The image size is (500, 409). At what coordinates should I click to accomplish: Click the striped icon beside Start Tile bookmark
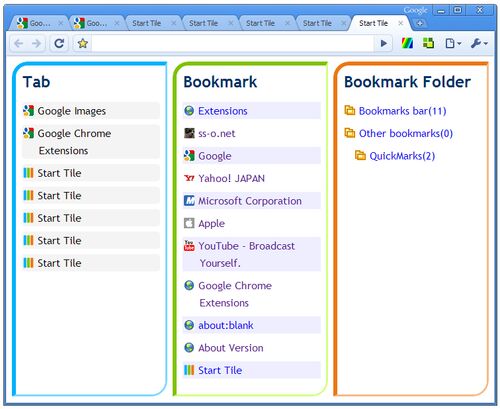click(189, 370)
